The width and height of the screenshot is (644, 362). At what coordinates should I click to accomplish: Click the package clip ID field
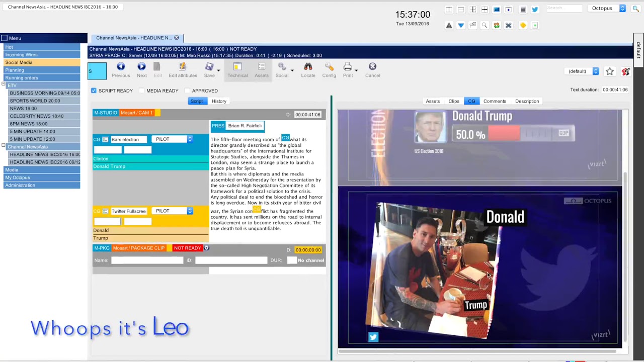pyautogui.click(x=231, y=260)
